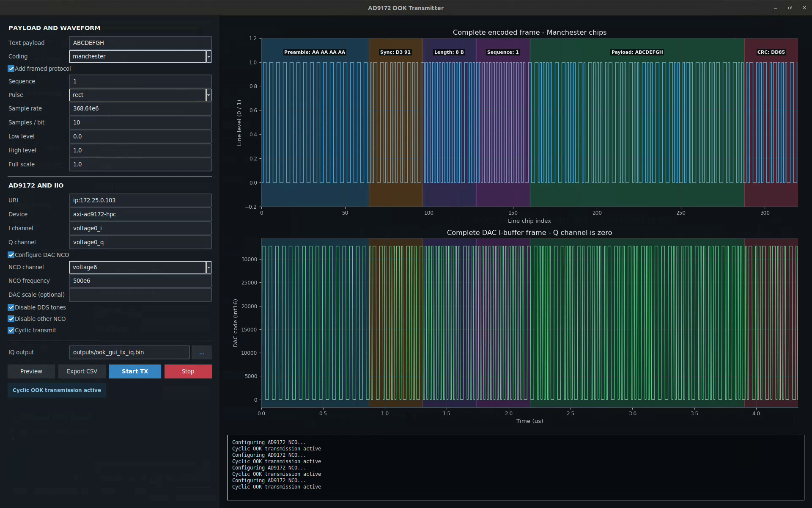The width and height of the screenshot is (812, 508).
Task: Click the Low level field
Action: (140, 136)
